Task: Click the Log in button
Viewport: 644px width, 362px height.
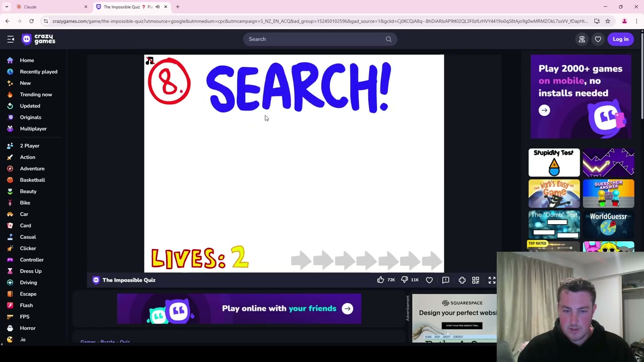Action: coord(620,39)
